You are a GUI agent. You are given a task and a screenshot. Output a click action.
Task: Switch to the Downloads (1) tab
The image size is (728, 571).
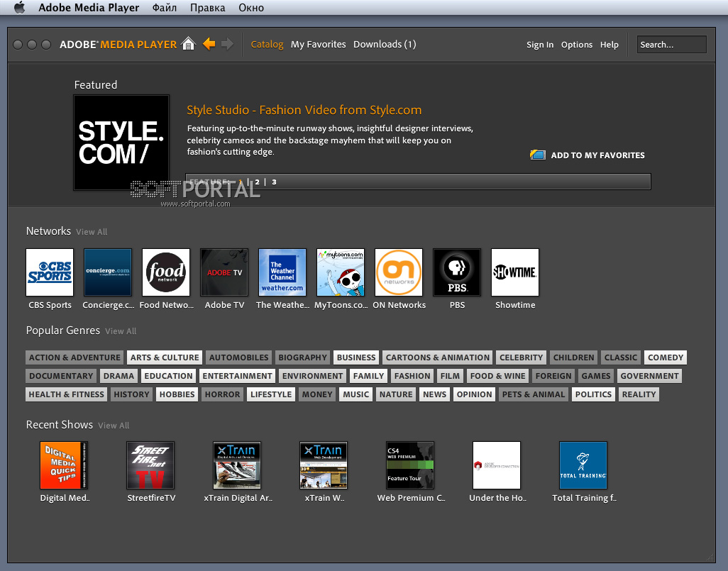385,44
